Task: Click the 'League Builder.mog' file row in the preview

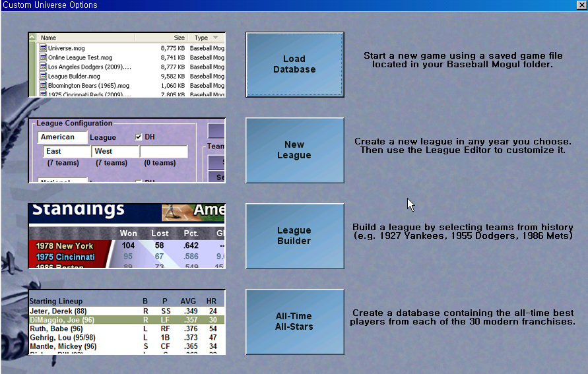Action: [131, 76]
